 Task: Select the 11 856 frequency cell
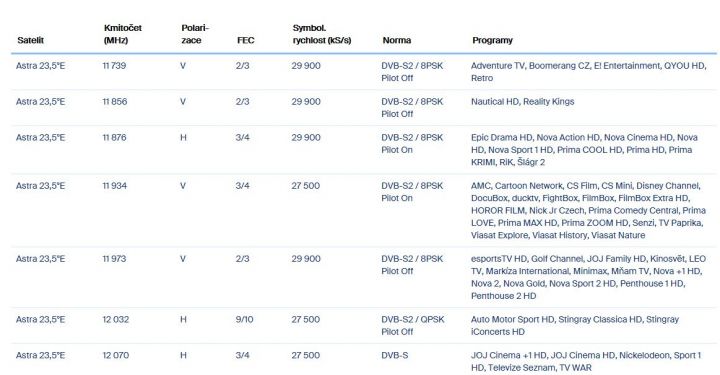pos(114,101)
